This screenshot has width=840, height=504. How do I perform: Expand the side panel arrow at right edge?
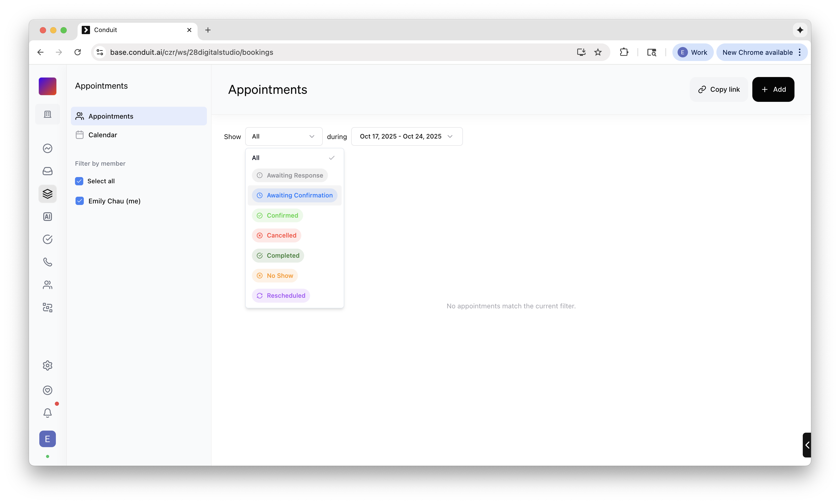coord(807,445)
